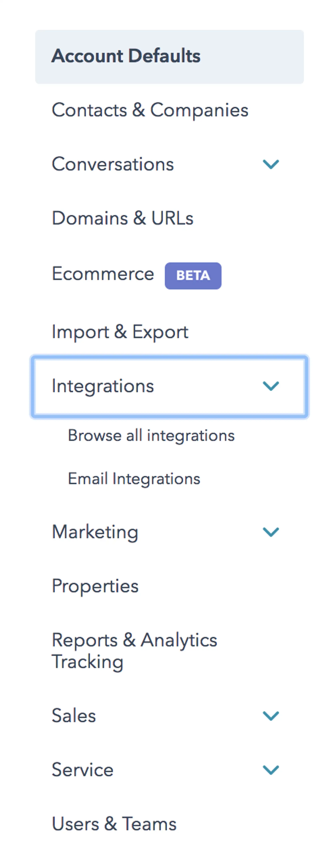This screenshot has width=320, height=868.
Task: Open the Conversations settings label
Action: pyautogui.click(x=113, y=164)
